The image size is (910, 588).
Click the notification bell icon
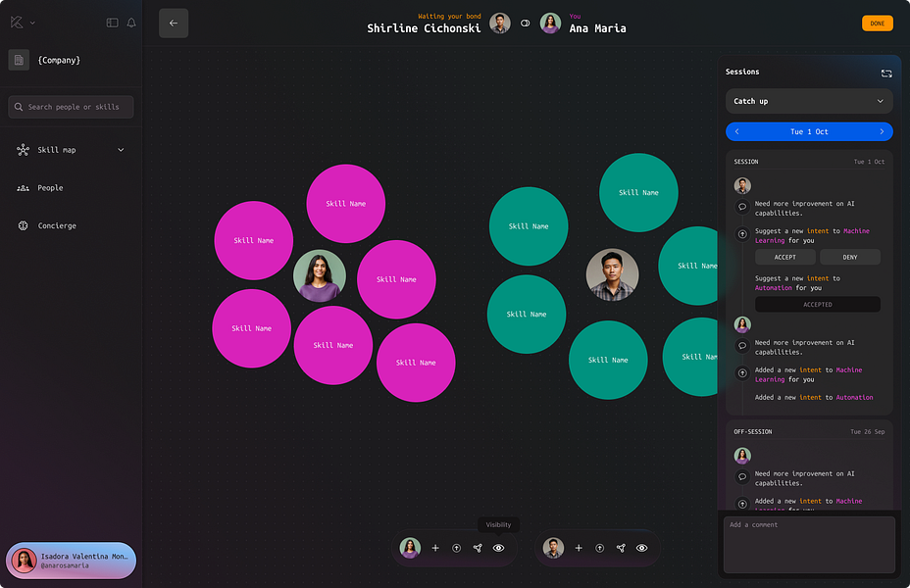click(131, 23)
